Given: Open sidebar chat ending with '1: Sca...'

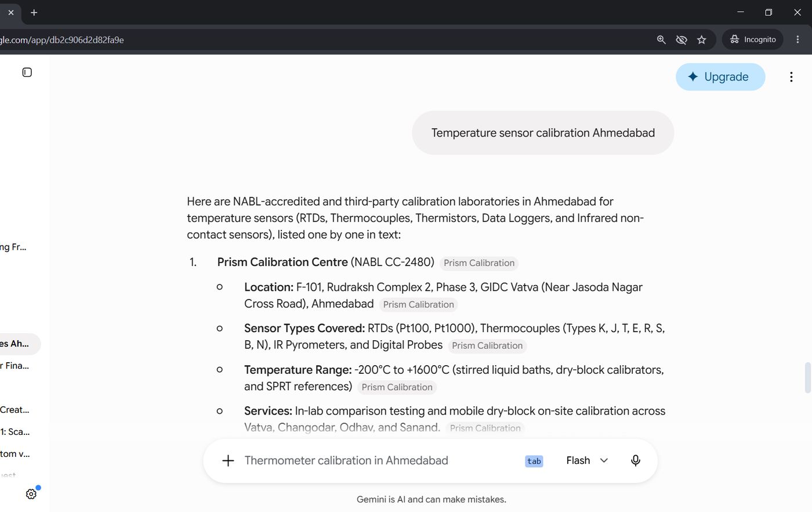Looking at the screenshot, I should point(15,432).
